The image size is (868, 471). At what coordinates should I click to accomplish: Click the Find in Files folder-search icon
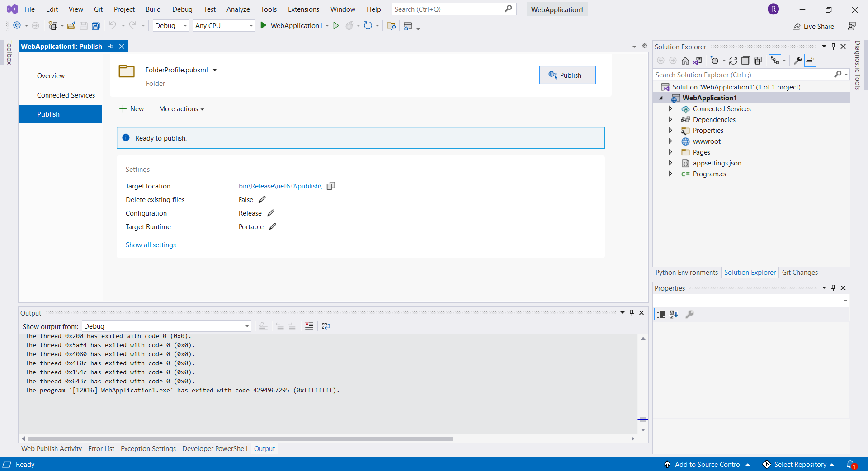pos(392,26)
